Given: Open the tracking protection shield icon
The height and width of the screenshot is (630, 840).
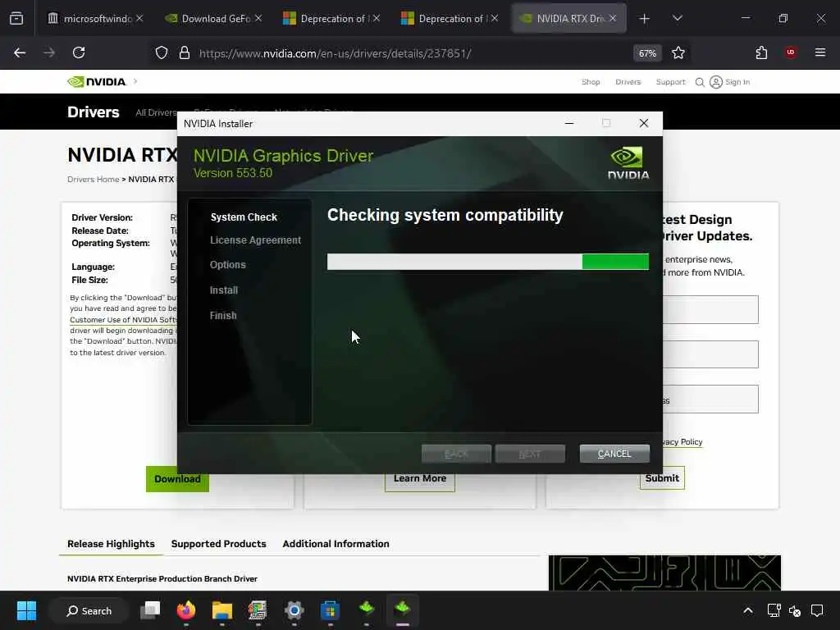Looking at the screenshot, I should point(162,52).
